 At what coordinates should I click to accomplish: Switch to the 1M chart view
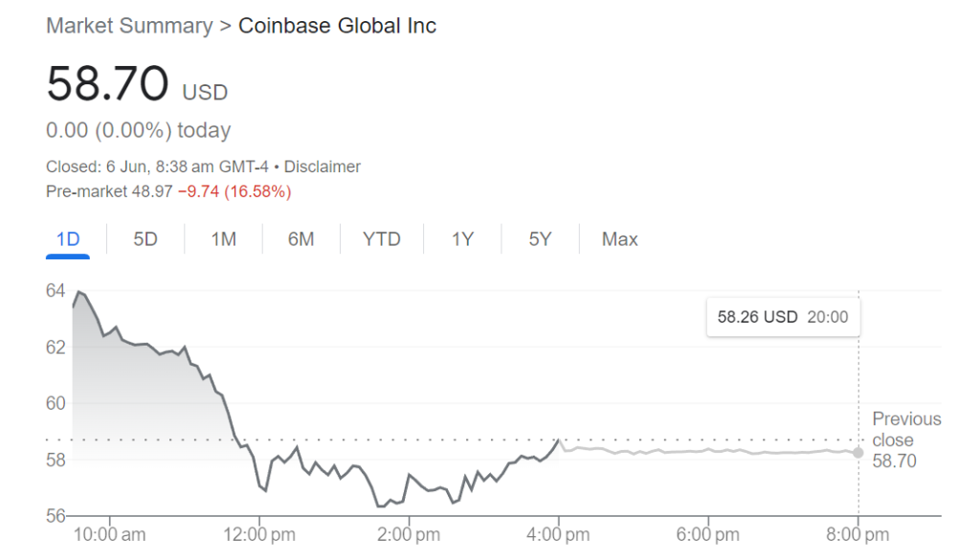(x=222, y=239)
